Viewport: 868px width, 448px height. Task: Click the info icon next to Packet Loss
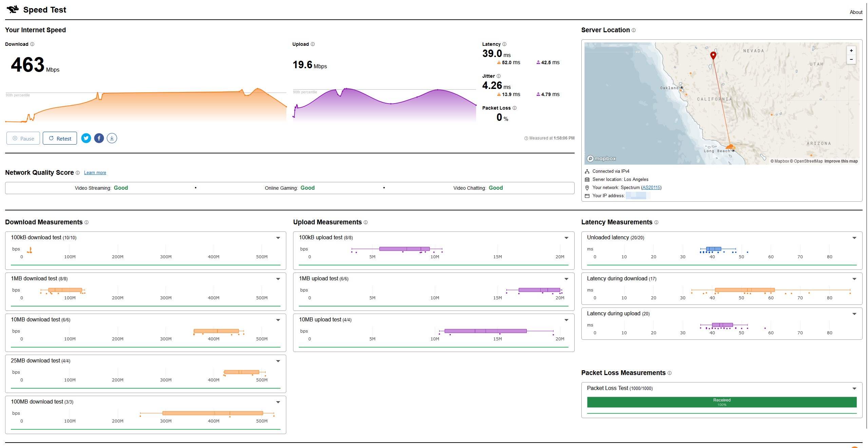[515, 108]
